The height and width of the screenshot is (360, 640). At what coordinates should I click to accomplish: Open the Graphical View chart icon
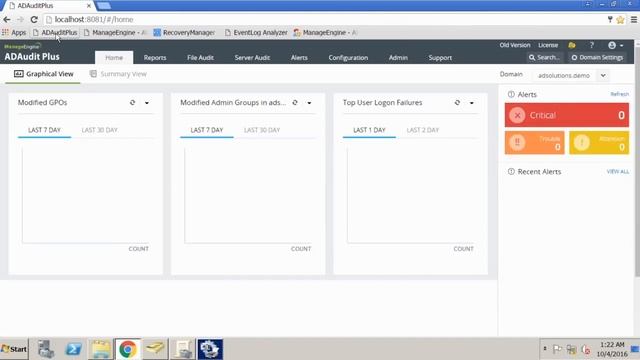18,73
